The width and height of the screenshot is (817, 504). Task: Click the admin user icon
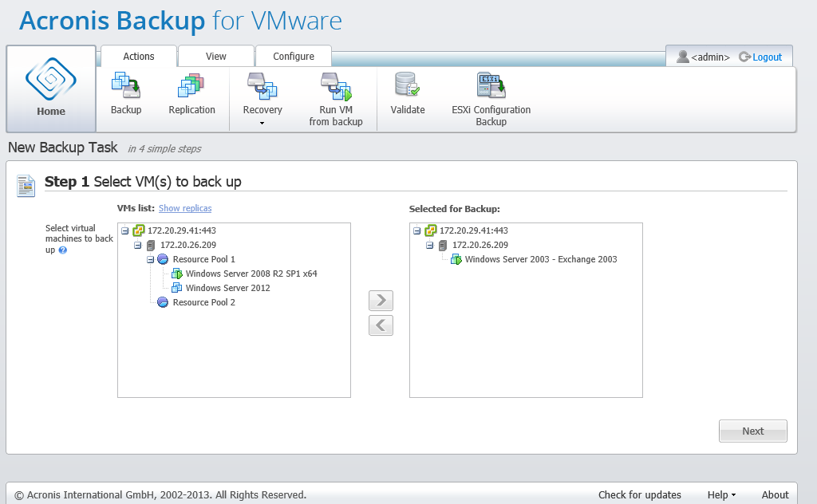[683, 57]
